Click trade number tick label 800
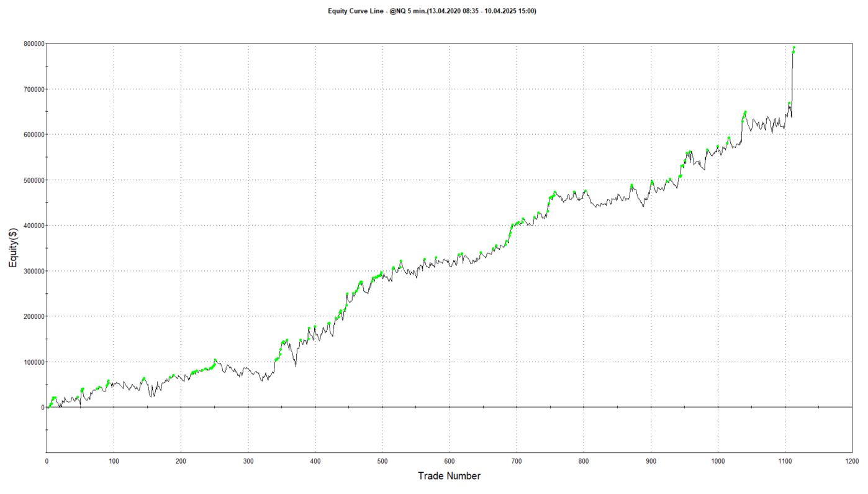The image size is (868, 494). click(583, 462)
